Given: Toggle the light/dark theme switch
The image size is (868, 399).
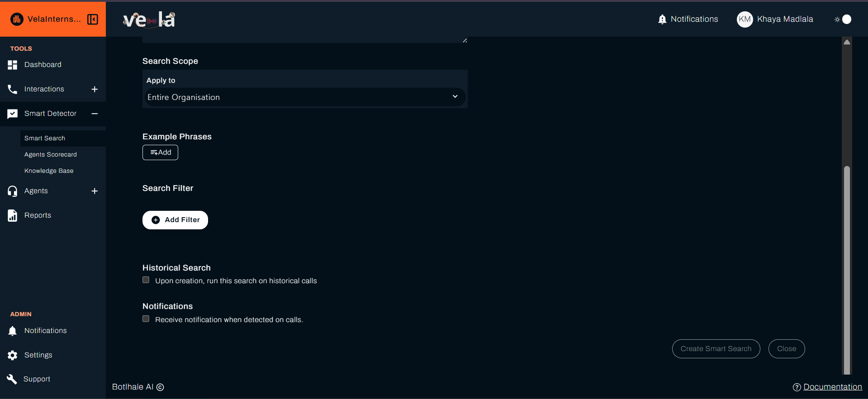Looking at the screenshot, I should [844, 19].
